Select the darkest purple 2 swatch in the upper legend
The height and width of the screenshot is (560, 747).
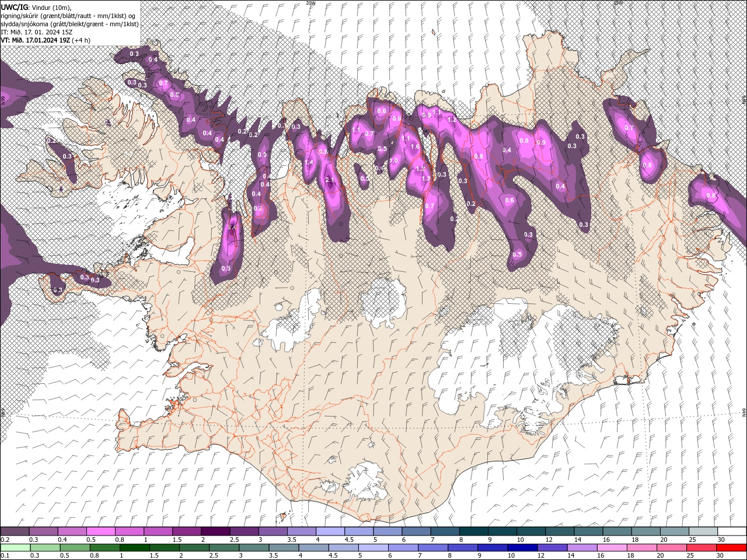point(215,531)
